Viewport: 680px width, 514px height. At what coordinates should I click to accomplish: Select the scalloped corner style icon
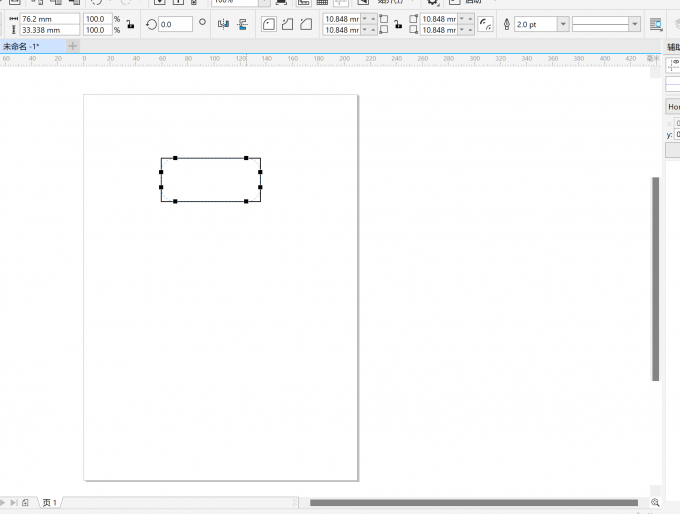(287, 24)
